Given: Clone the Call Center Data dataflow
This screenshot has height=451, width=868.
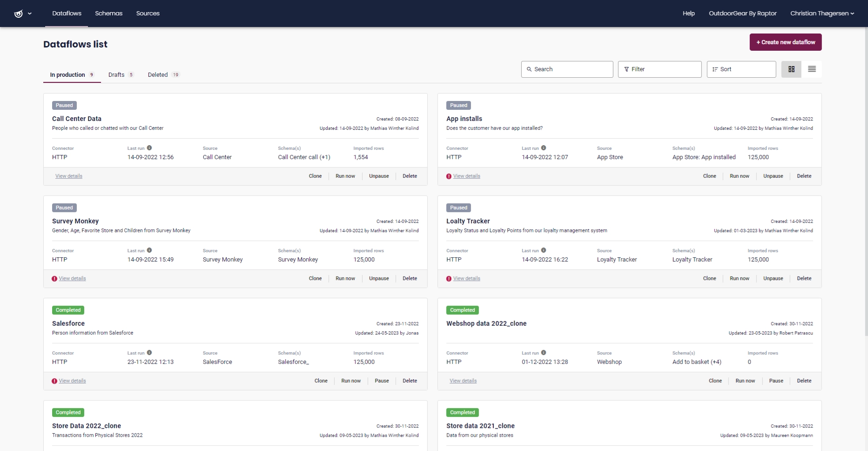Looking at the screenshot, I should [315, 176].
